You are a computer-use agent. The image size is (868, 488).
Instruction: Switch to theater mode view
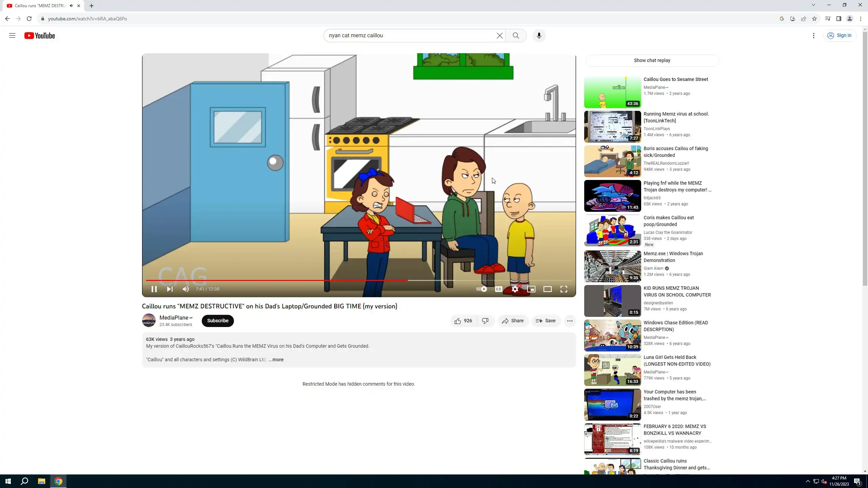coord(547,289)
